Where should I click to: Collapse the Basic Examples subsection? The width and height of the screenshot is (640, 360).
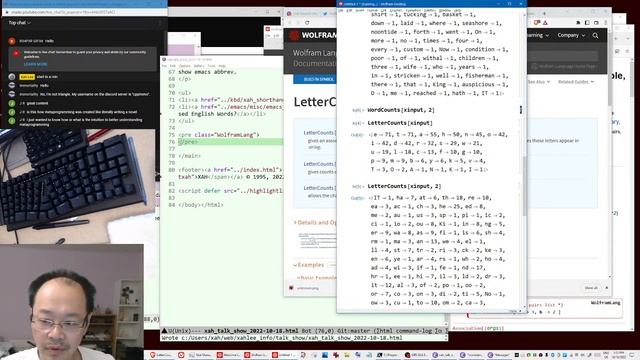[x=317, y=278]
